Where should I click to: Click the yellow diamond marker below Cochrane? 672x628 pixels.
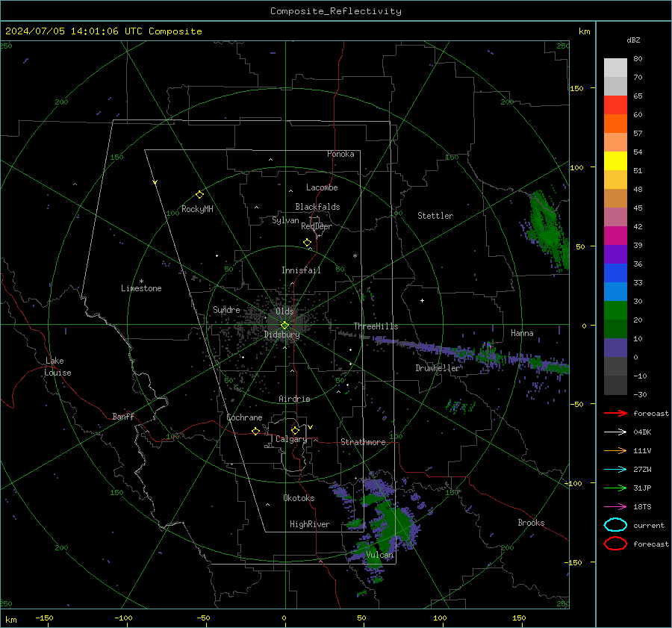click(255, 431)
